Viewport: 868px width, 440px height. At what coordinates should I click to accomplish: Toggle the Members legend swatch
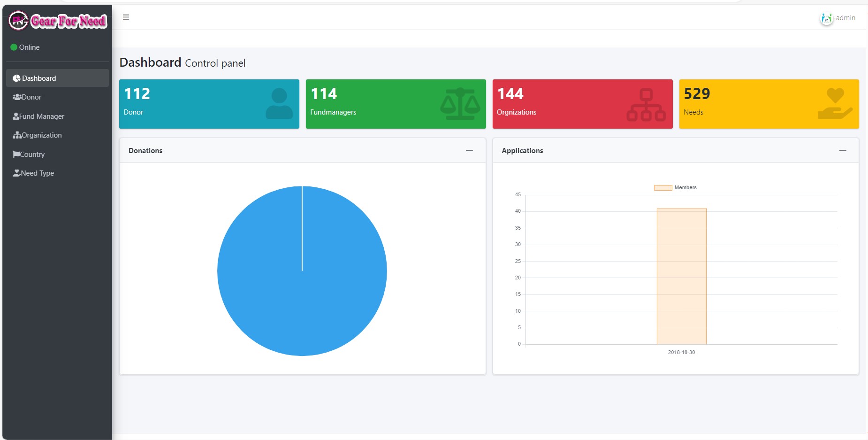coord(663,188)
